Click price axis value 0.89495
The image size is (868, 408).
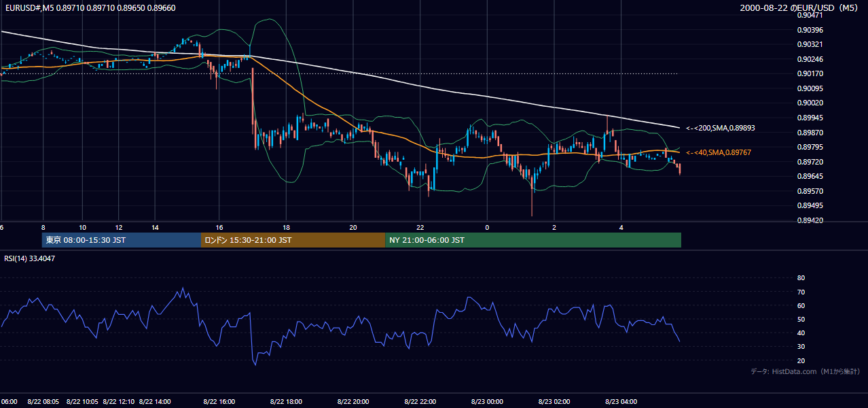(810, 205)
